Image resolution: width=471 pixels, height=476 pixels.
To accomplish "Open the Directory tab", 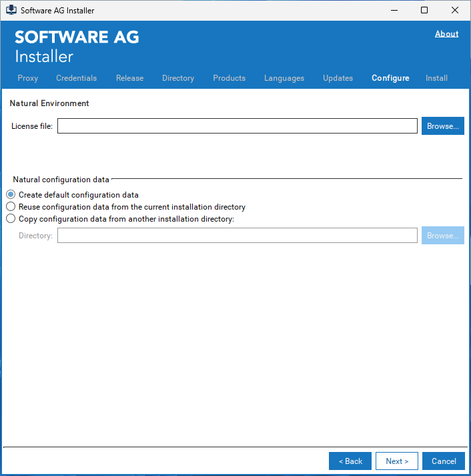I will pos(178,78).
